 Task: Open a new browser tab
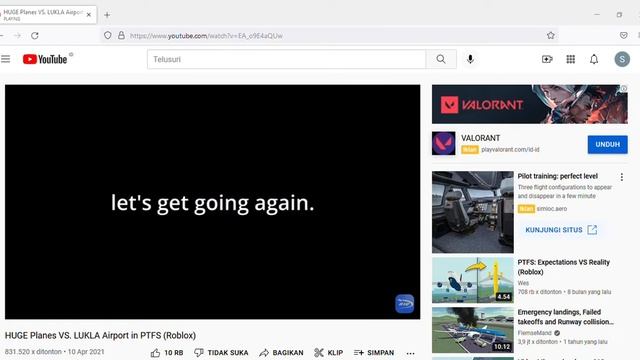(107, 15)
